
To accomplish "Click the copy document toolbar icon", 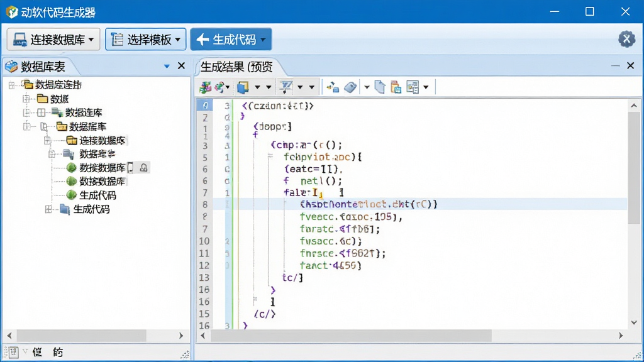I will [380, 87].
